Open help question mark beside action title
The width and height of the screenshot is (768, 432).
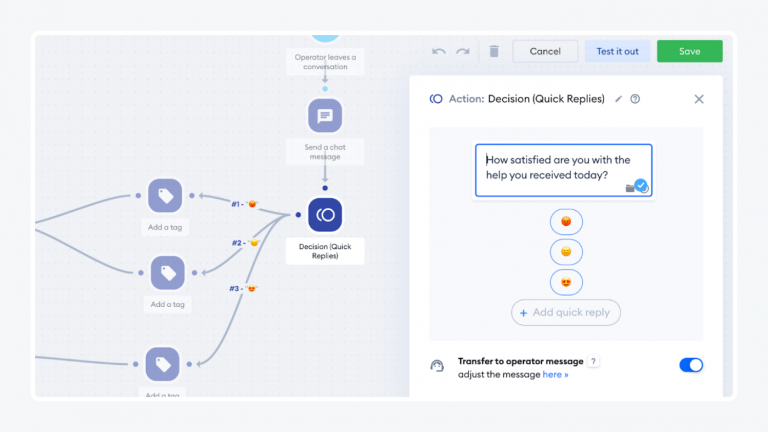(x=635, y=99)
